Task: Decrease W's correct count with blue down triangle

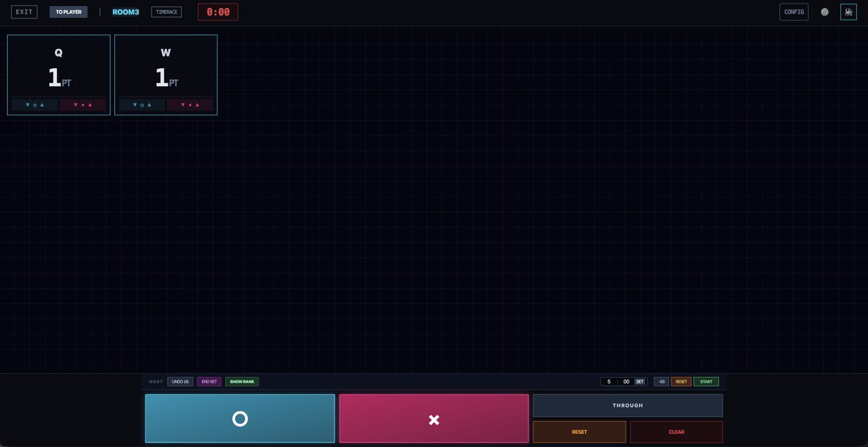Action: point(135,105)
